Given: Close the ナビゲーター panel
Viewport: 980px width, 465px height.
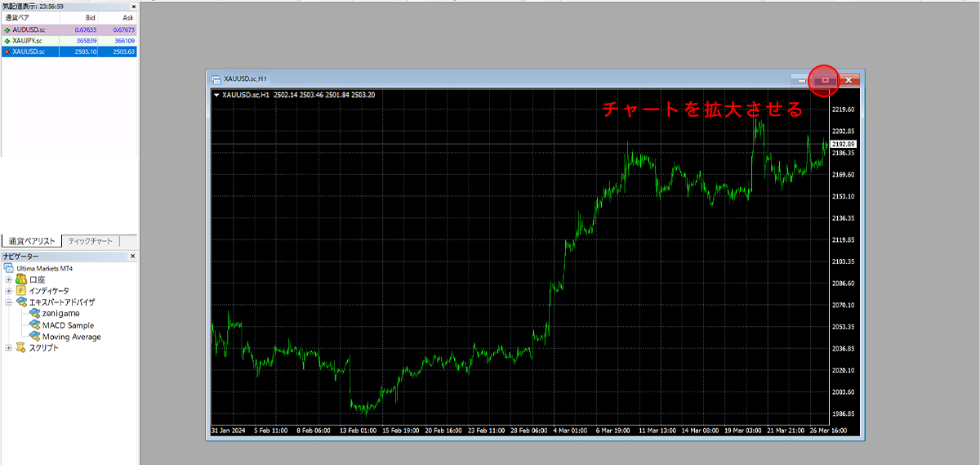Looking at the screenshot, I should pos(133,257).
